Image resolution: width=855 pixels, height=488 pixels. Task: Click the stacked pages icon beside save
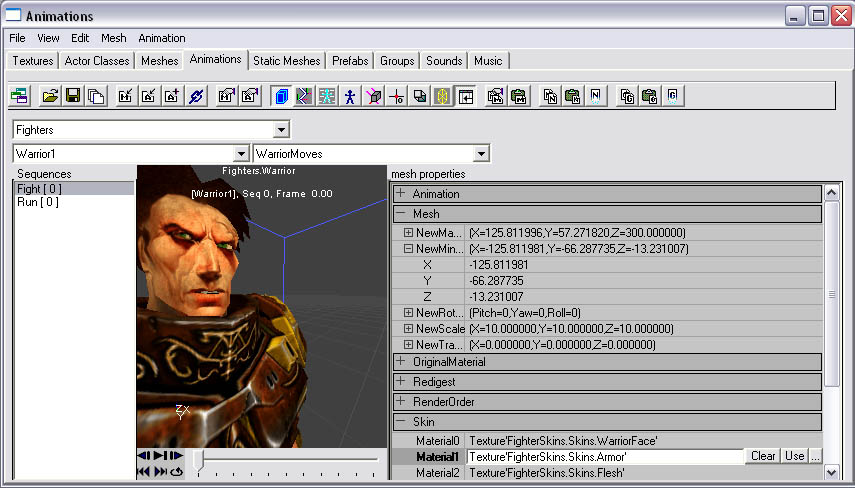tap(96, 96)
